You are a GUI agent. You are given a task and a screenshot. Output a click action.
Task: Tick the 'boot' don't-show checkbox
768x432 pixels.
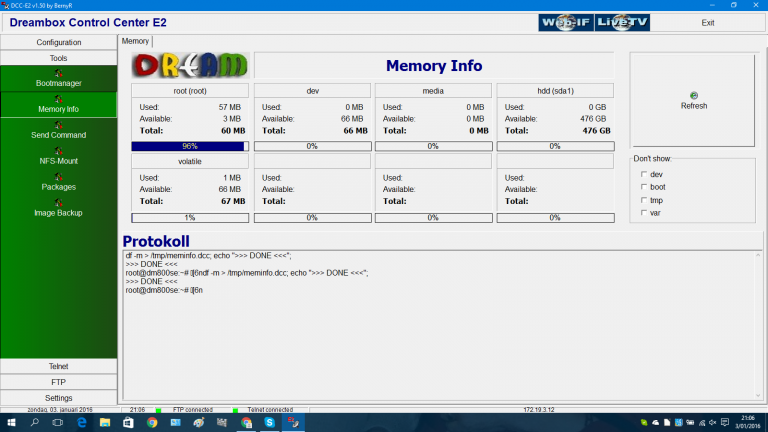tap(642, 187)
